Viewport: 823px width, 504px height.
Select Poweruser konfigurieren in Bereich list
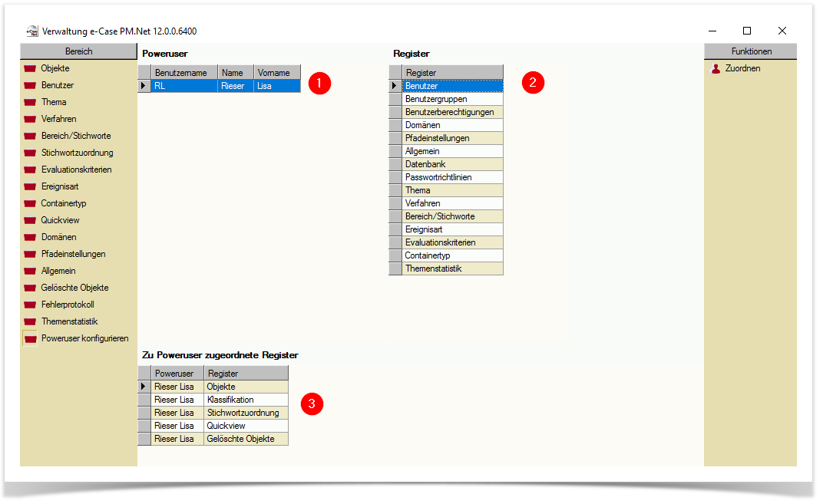tap(85, 338)
